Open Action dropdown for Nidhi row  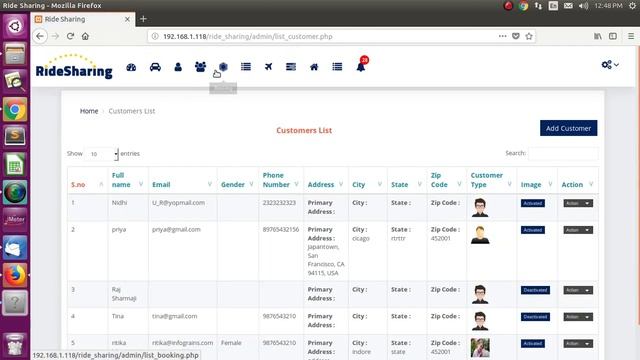(x=578, y=203)
